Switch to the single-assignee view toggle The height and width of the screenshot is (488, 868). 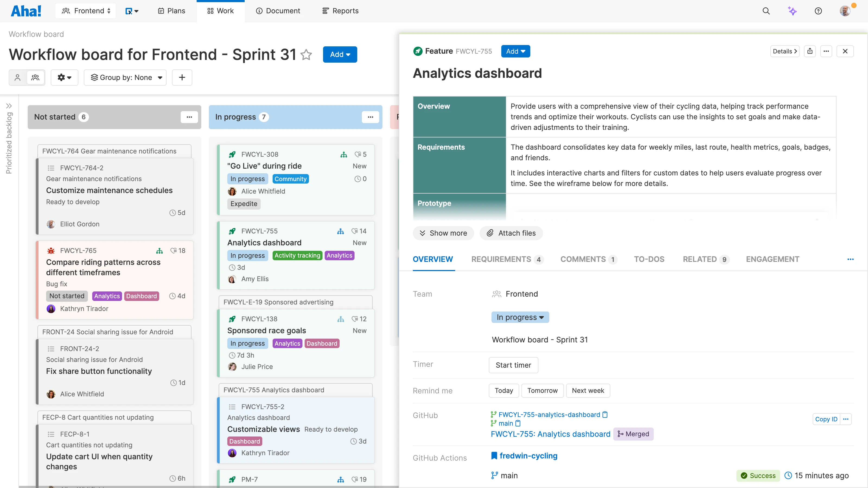18,78
